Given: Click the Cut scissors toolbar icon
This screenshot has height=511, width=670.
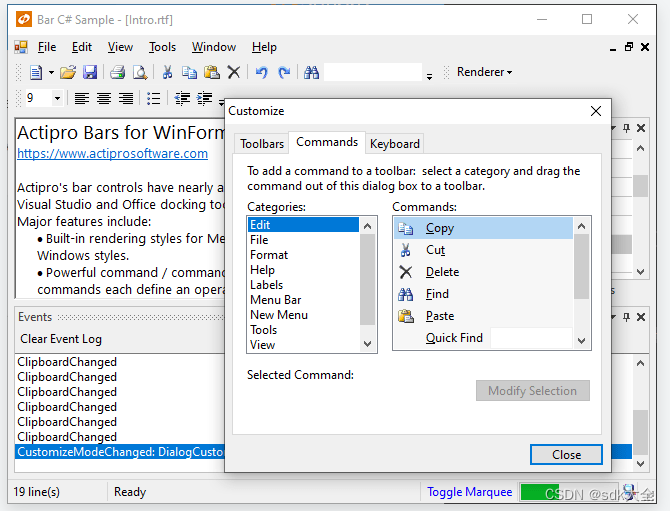Looking at the screenshot, I should pyautogui.click(x=168, y=73).
